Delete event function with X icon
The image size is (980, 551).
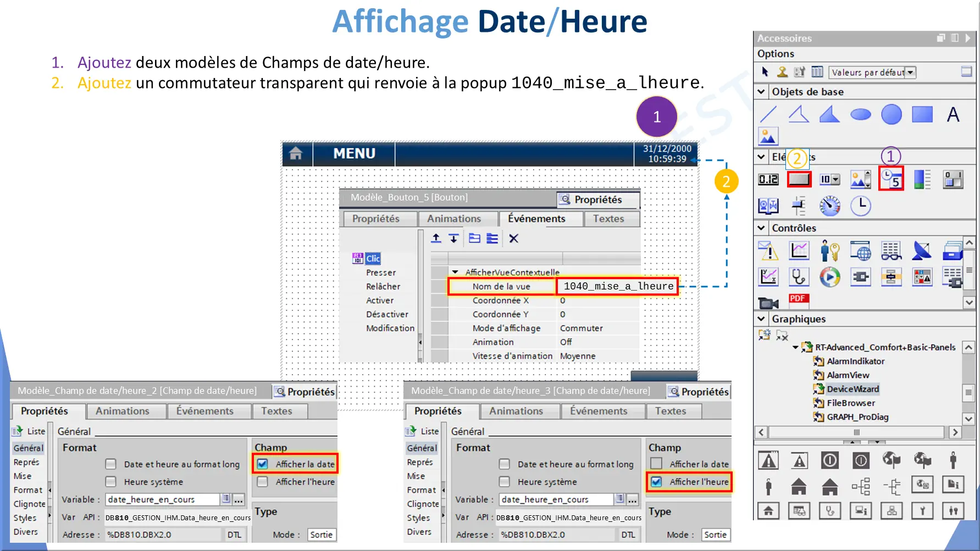pos(513,238)
